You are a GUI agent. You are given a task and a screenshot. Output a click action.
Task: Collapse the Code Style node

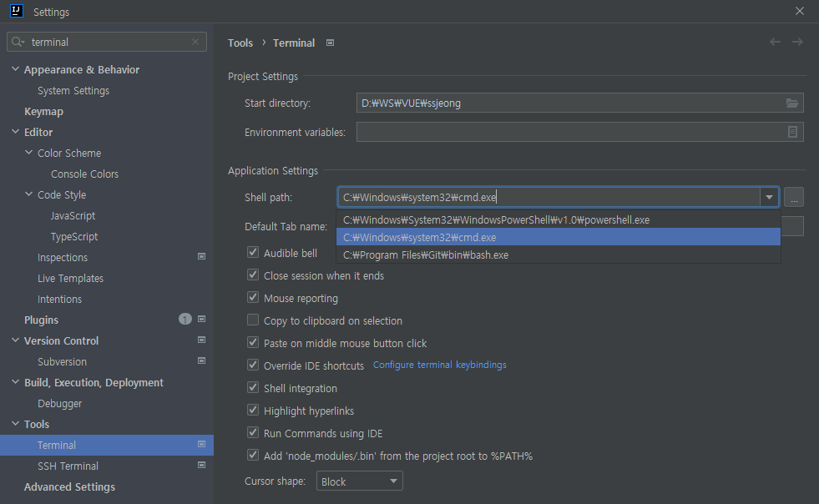[28, 194]
